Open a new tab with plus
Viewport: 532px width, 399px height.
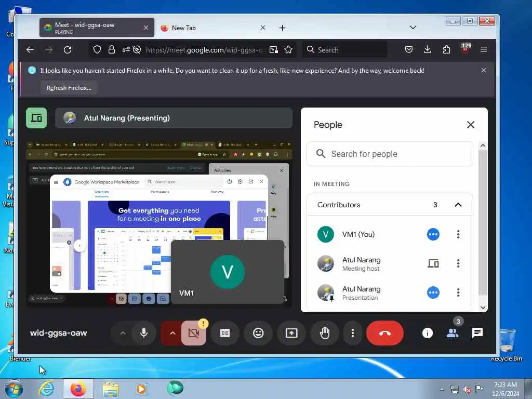click(x=282, y=28)
